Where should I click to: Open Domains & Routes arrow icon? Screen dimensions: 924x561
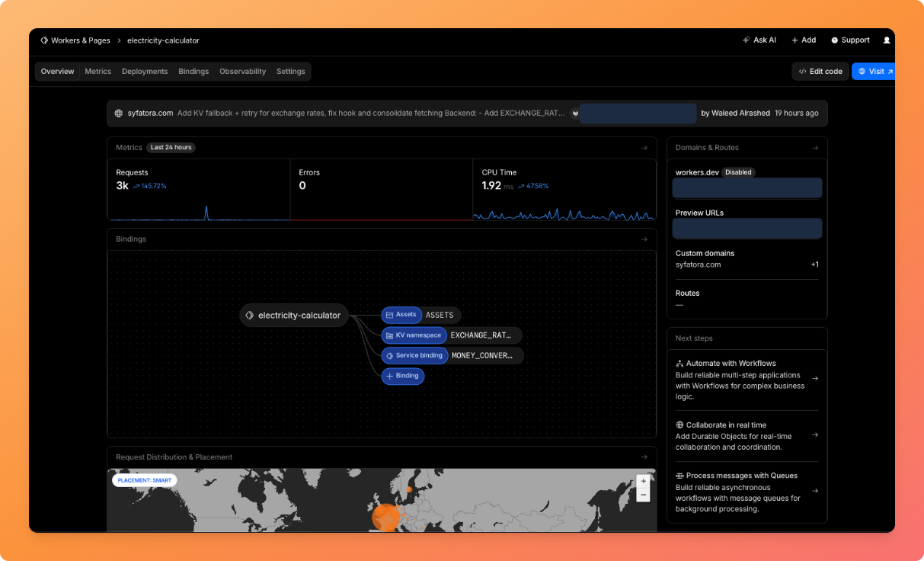(x=815, y=148)
